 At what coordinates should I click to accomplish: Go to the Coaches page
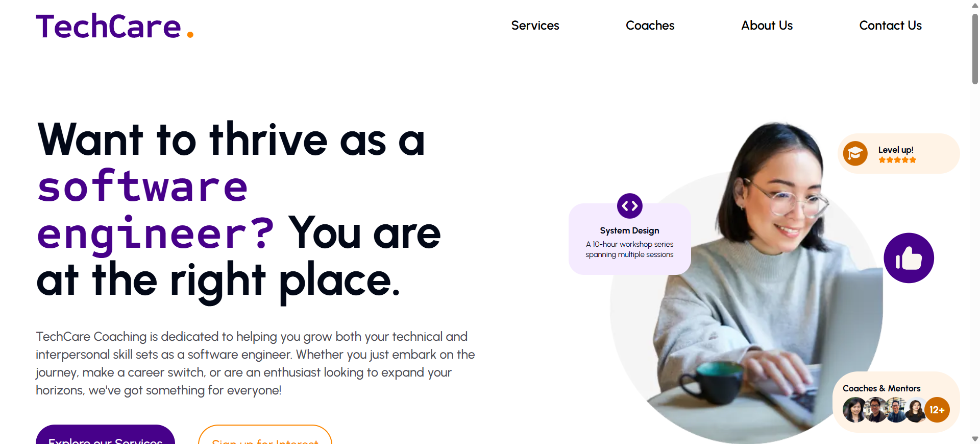pyautogui.click(x=650, y=26)
